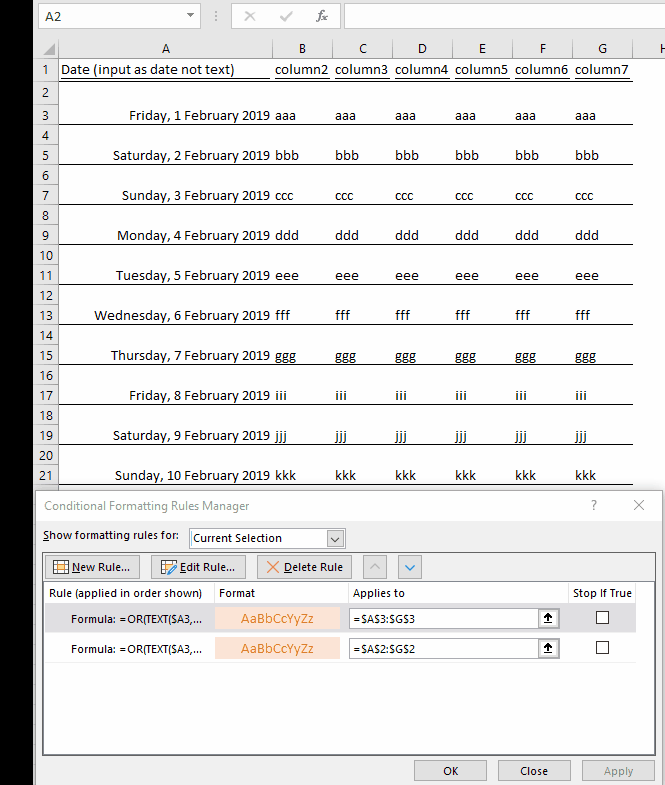Expand Show formatting rules for dropdown
The height and width of the screenshot is (785, 665).
[335, 538]
